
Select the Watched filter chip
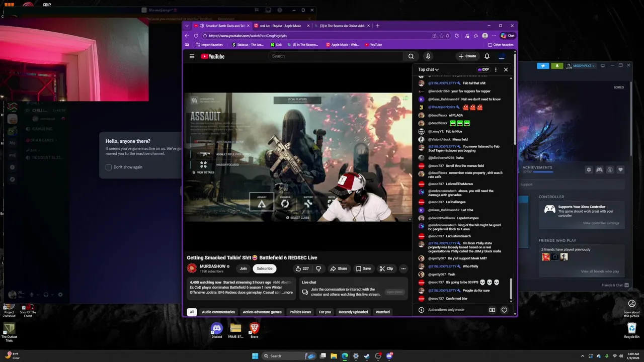382,312
